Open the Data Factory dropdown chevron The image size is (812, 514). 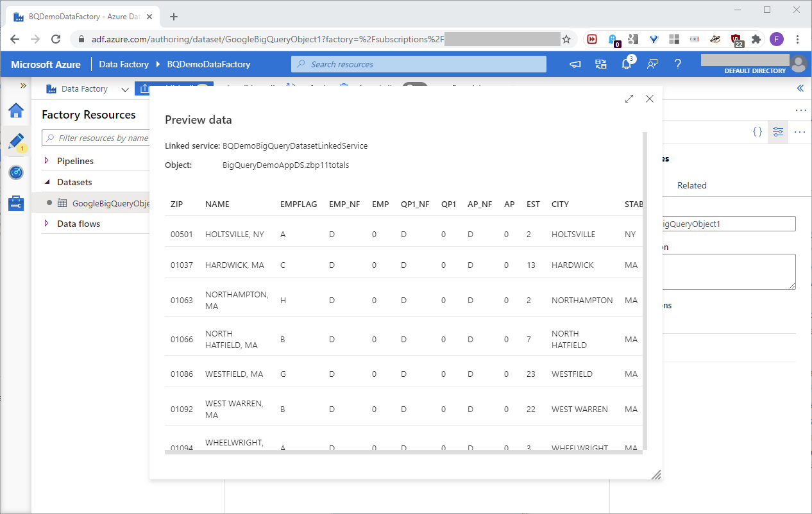pos(124,89)
